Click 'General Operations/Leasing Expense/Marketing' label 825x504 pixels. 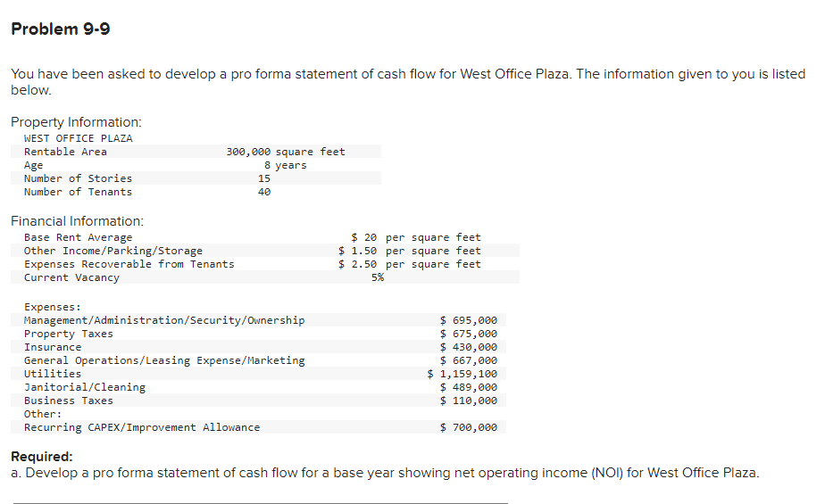tap(164, 360)
